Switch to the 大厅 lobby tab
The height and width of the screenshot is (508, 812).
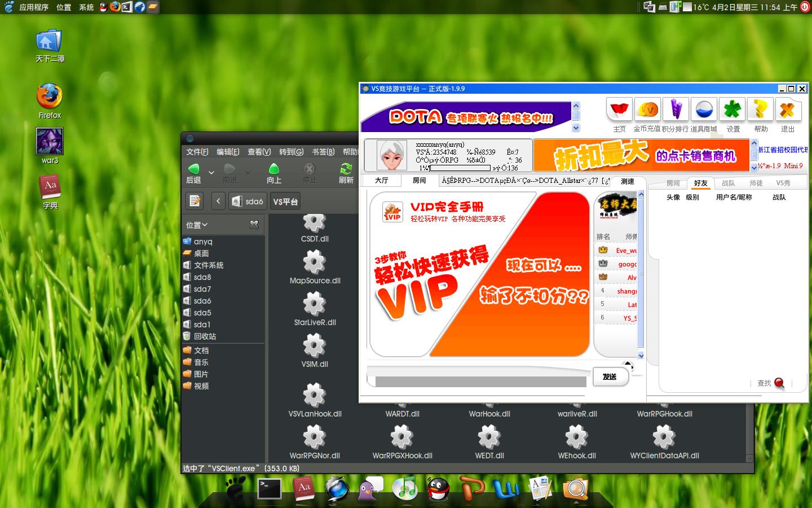[382, 181]
